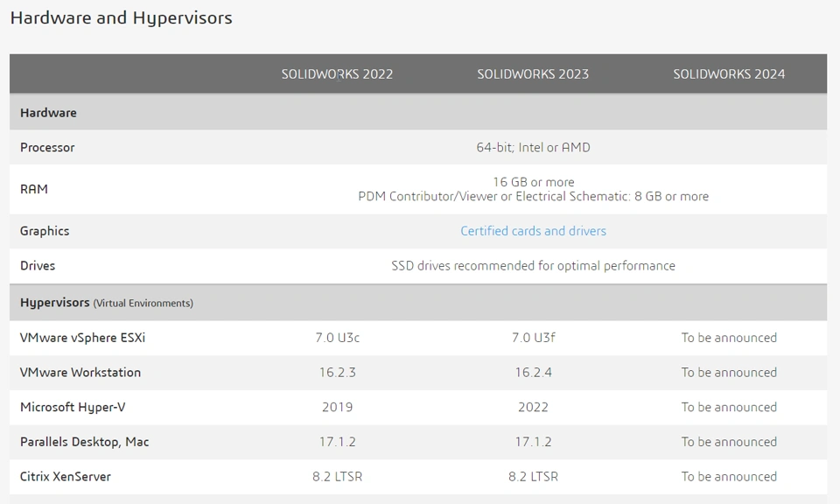
Task: Click 'To be announced' in the vSphere ESXi row
Action: point(729,338)
